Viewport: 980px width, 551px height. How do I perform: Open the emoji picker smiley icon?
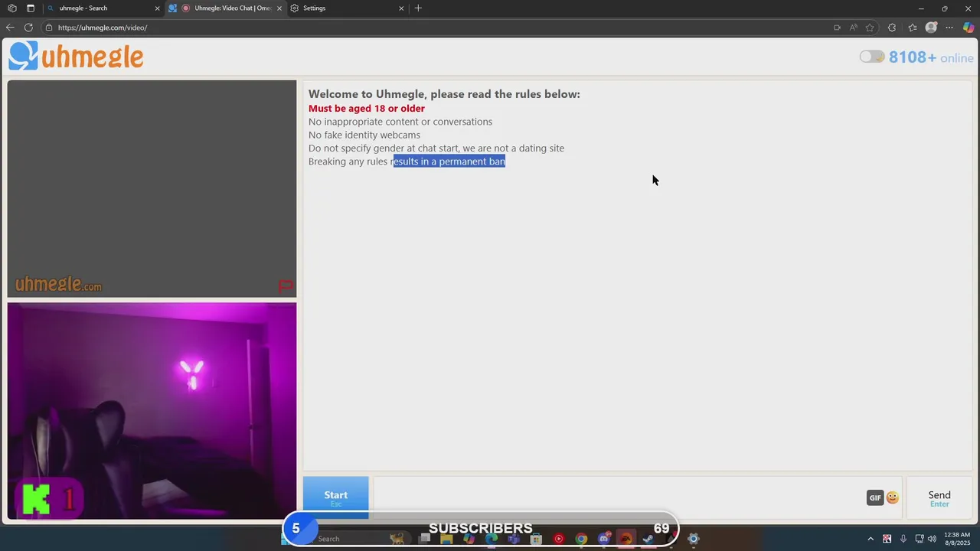coord(893,497)
